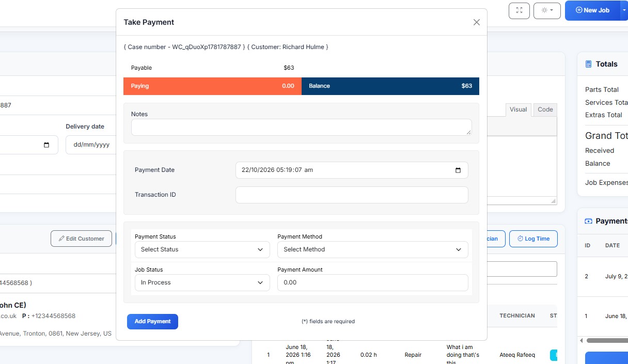Click the phone number +12344568568
The width and height of the screenshot is (628, 364).
[53, 315]
